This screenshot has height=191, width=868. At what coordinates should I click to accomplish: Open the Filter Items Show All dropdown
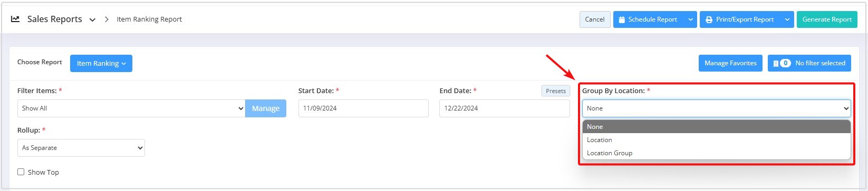(131, 108)
